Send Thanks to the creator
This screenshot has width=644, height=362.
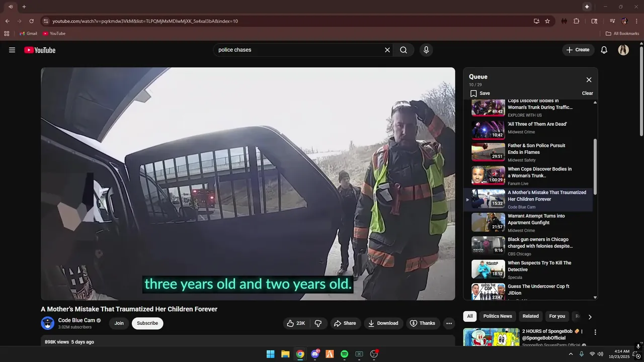[422, 323]
